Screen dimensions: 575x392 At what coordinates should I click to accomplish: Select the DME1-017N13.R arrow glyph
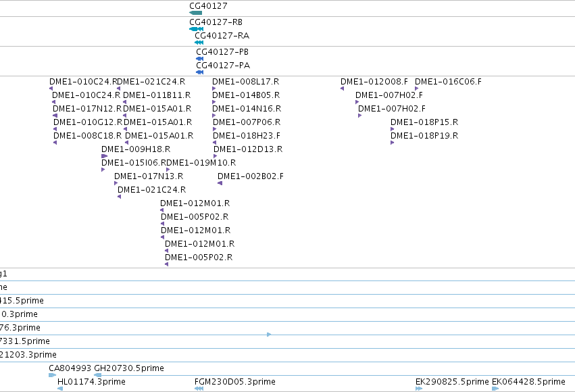coord(116,183)
